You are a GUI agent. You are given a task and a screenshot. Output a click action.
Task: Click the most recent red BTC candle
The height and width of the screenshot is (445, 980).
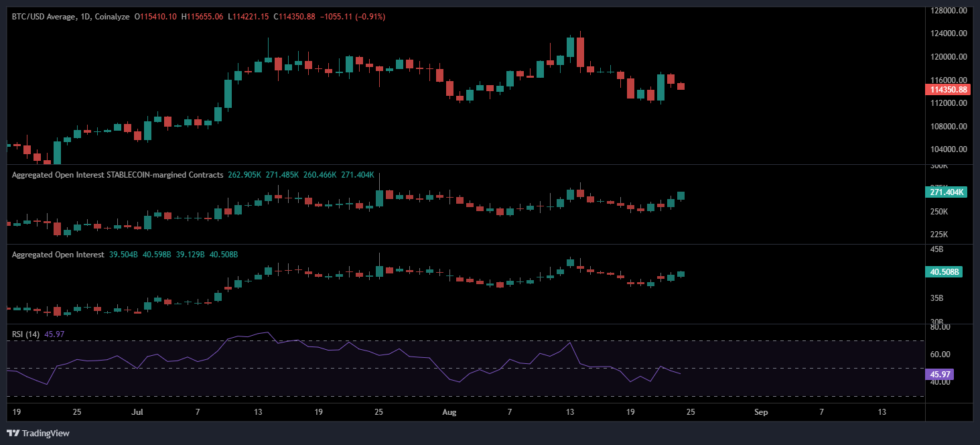tap(681, 86)
